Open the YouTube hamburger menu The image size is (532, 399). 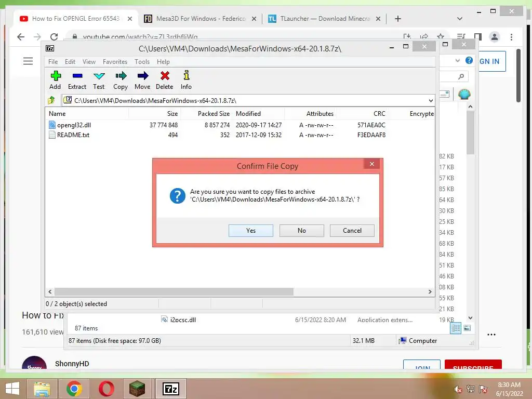point(28,61)
